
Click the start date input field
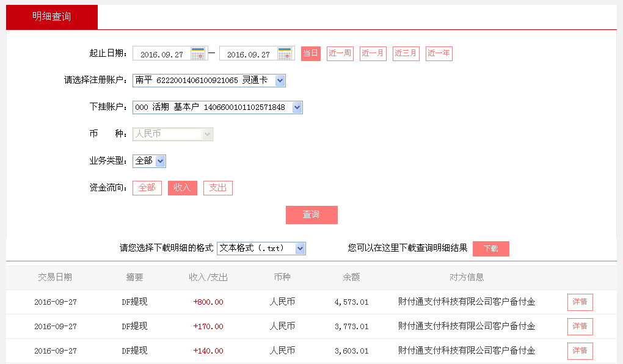click(x=165, y=53)
